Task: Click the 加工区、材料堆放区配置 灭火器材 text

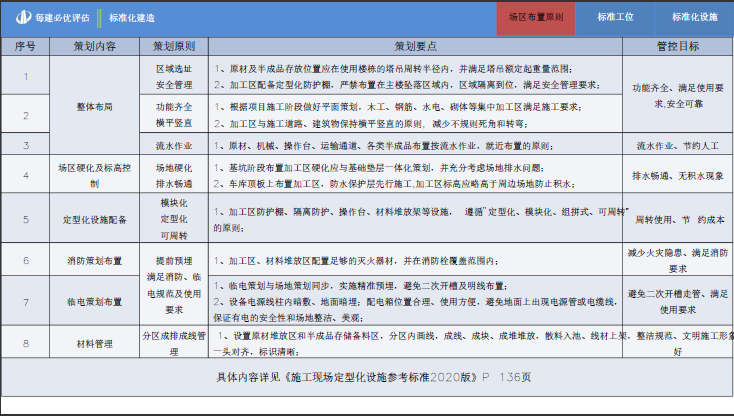Action: pos(356,261)
